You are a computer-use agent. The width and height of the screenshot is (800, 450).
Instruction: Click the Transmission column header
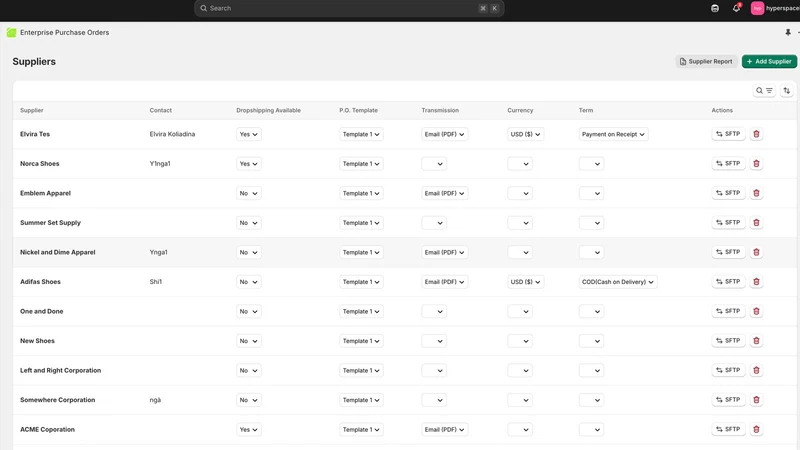pos(440,110)
